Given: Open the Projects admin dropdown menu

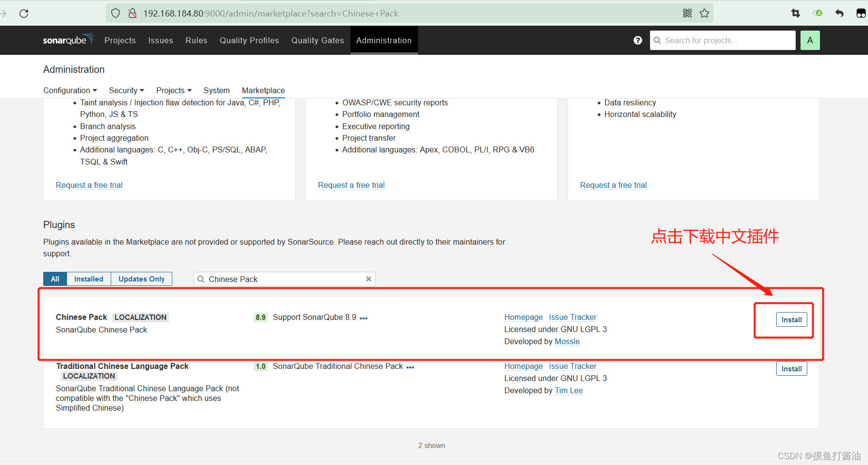Looking at the screenshot, I should [174, 90].
